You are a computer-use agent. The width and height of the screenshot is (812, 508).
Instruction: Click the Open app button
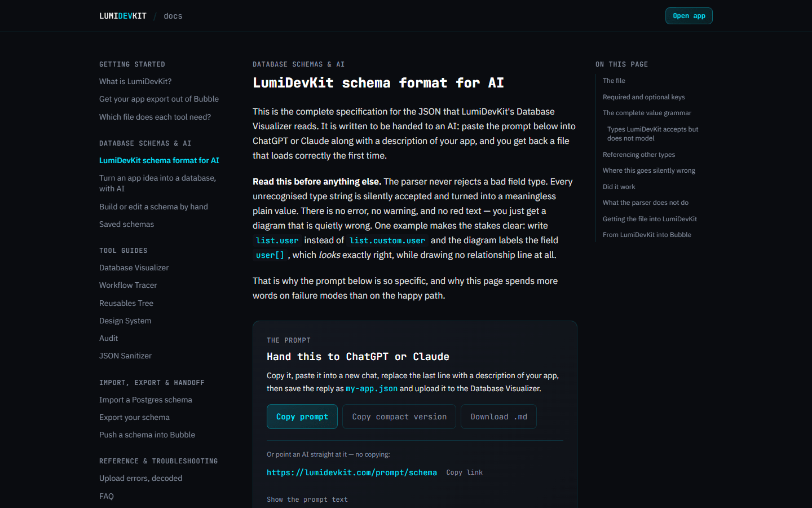(689, 16)
